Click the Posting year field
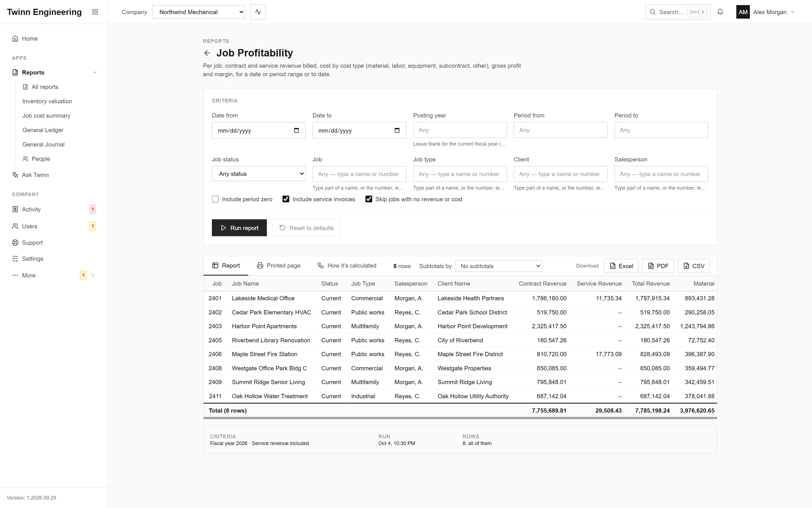The width and height of the screenshot is (812, 508). (x=460, y=130)
